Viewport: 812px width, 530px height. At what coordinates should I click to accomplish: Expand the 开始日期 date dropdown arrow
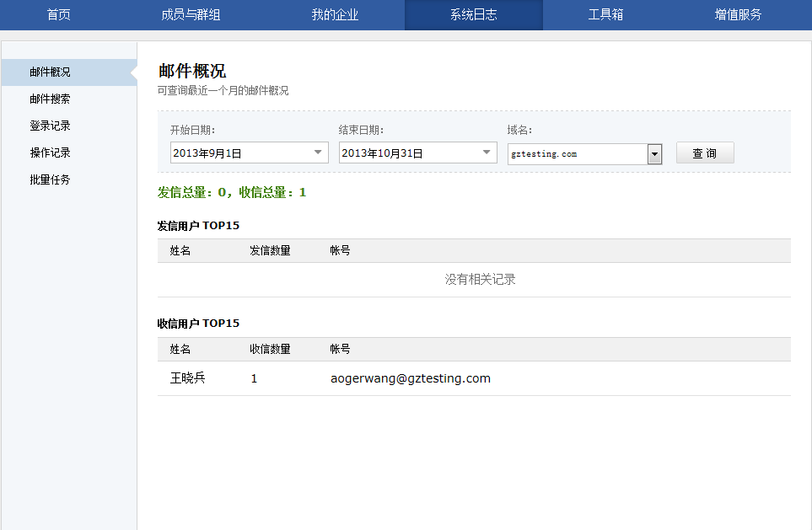tap(318, 153)
